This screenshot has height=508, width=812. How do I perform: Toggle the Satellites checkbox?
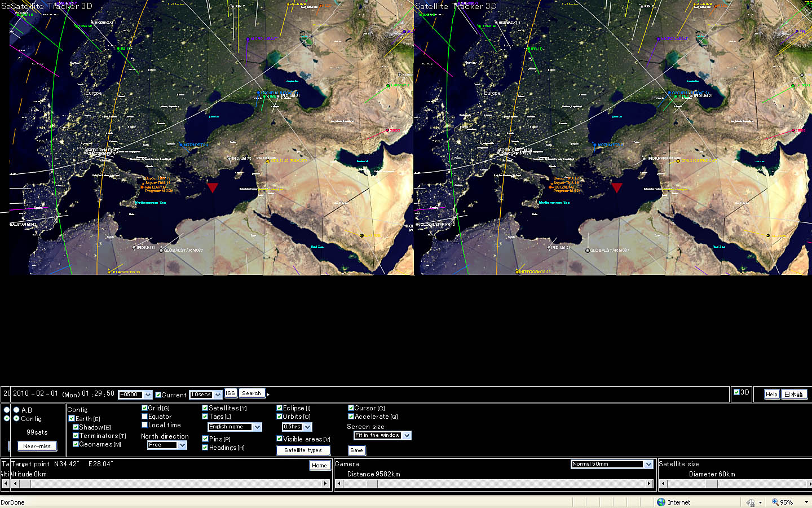205,408
